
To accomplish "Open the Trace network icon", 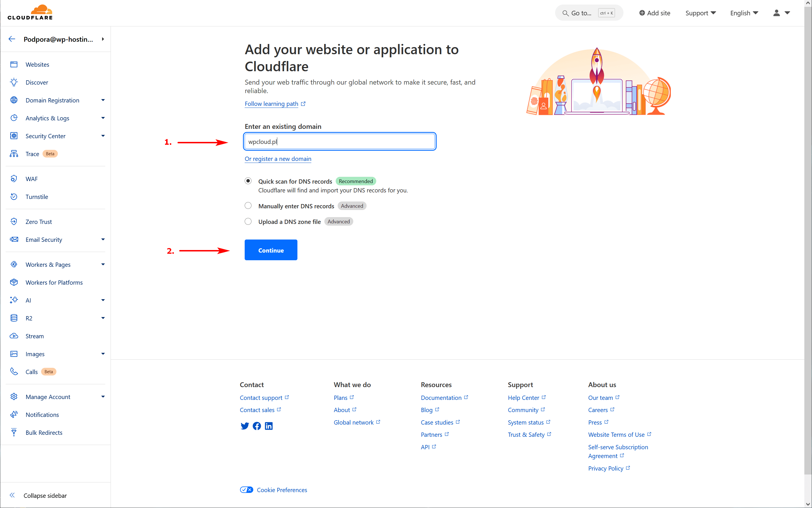I will click(14, 154).
